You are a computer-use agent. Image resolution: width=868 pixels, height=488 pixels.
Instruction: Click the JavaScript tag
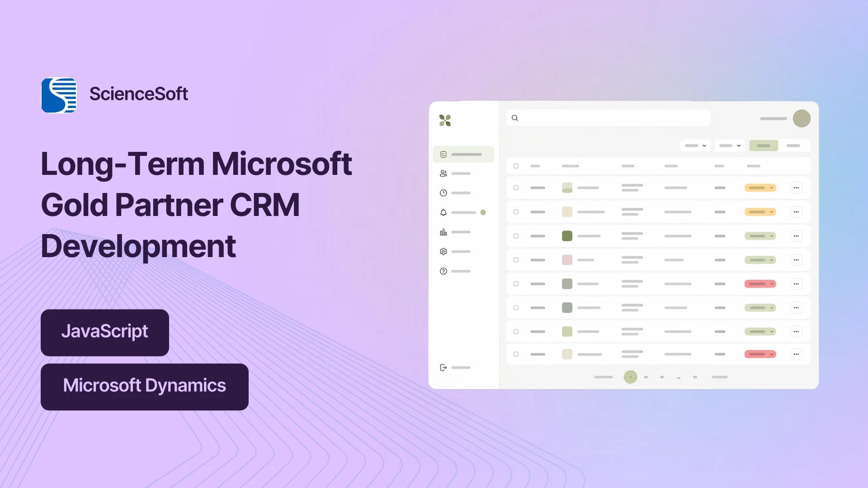[x=105, y=333]
